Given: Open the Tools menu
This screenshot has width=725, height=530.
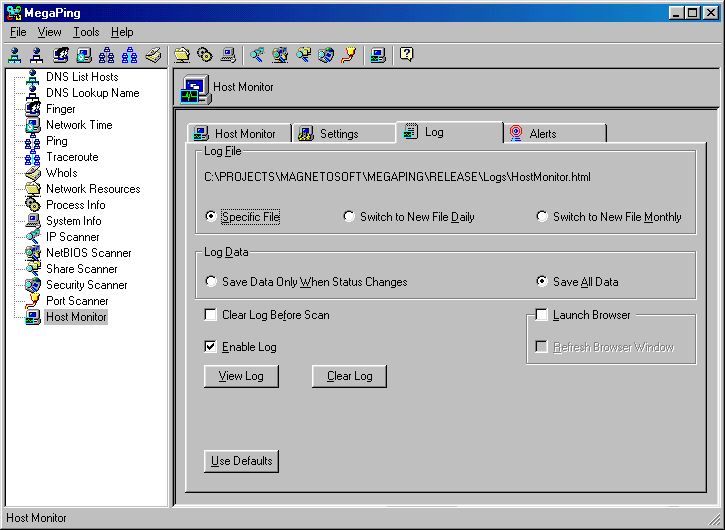Looking at the screenshot, I should coord(86,32).
